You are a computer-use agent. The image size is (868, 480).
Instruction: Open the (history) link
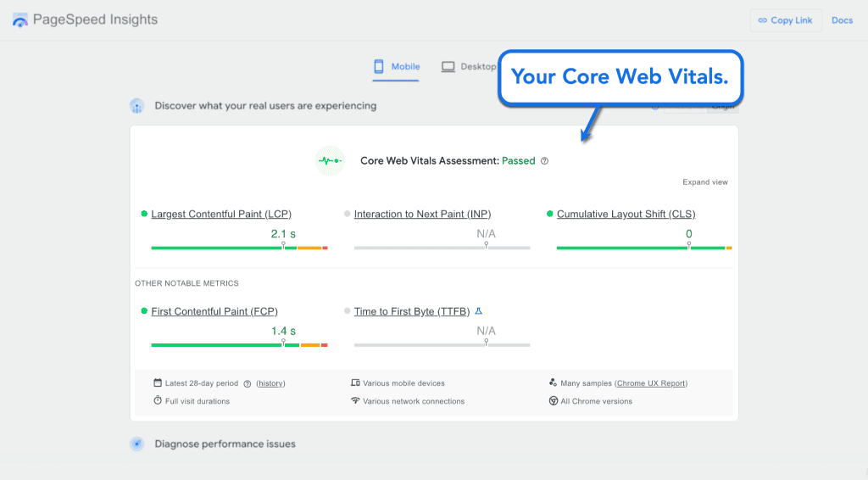[270, 383]
